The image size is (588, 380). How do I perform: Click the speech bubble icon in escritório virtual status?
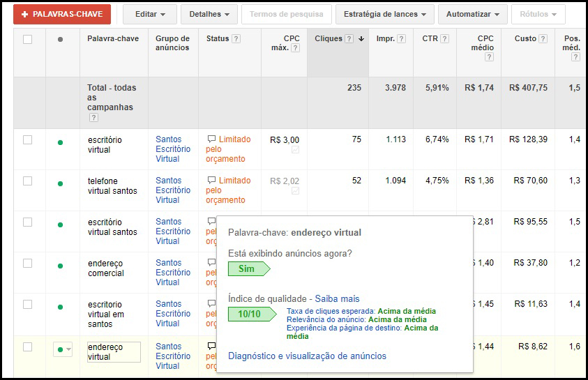click(x=211, y=139)
